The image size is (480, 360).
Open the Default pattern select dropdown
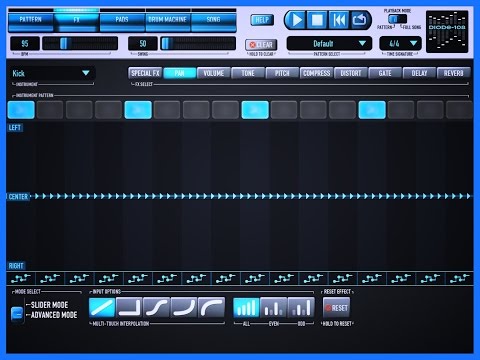point(329,44)
